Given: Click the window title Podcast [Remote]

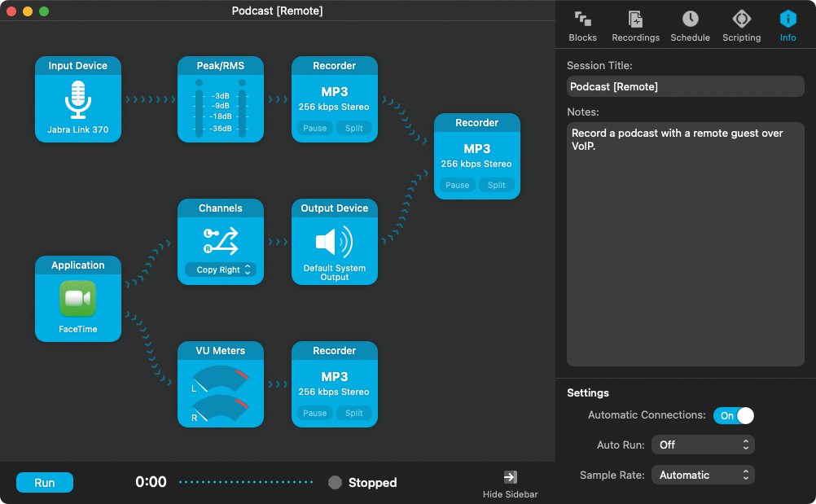Looking at the screenshot, I should (278, 11).
